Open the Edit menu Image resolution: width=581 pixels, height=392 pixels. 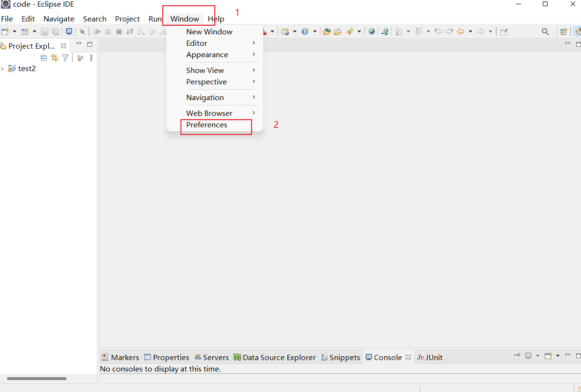click(x=28, y=19)
